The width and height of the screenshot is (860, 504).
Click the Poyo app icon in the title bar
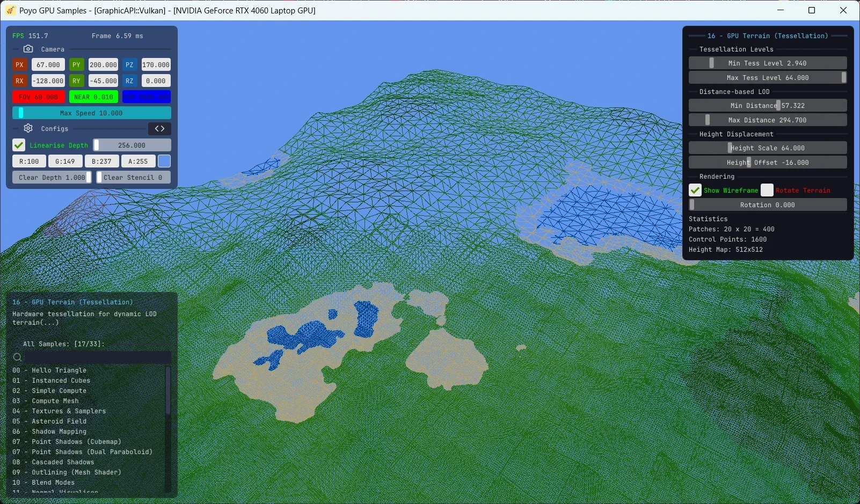[10, 10]
